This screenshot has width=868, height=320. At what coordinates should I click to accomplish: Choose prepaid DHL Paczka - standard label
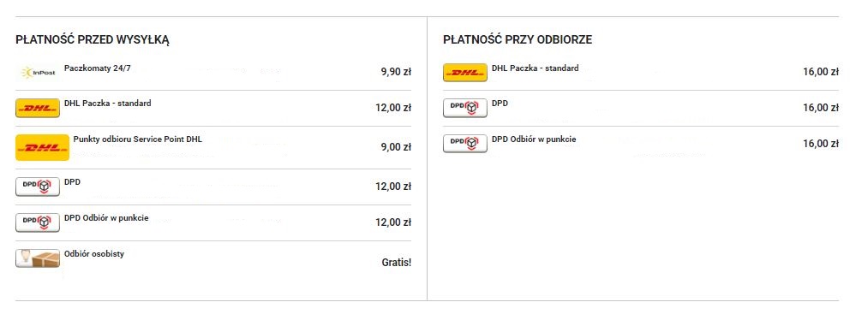point(107,104)
